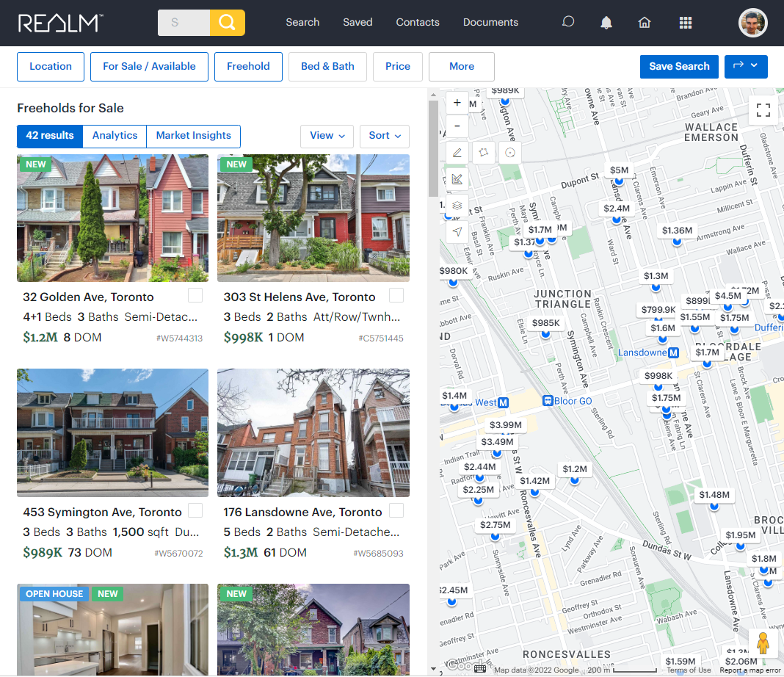Screen dimensions: 784x677
Task: Open 176 Lansdowne Ave, Toronto listing title
Action: click(302, 512)
